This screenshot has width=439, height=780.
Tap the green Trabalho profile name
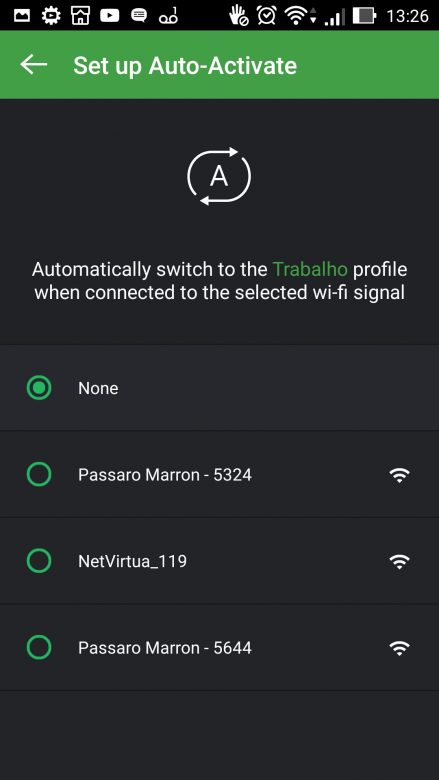point(310,269)
